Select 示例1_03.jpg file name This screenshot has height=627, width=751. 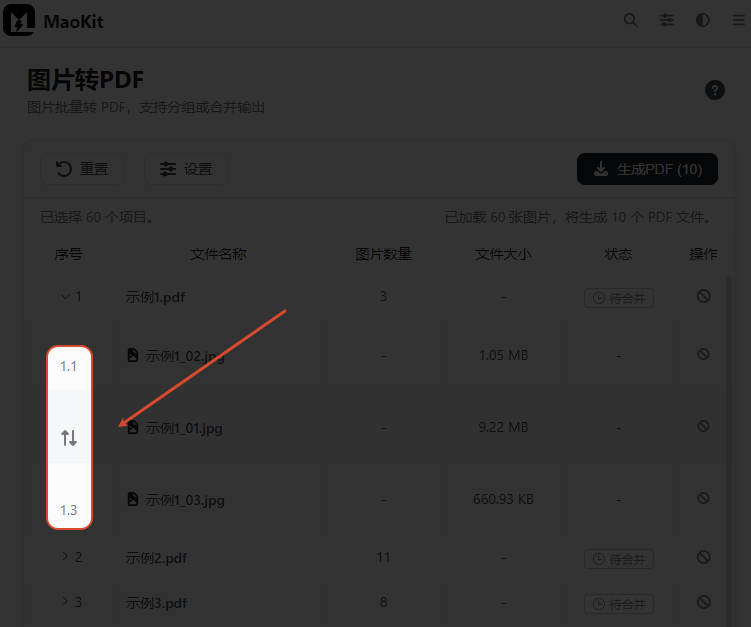pyautogui.click(x=185, y=500)
